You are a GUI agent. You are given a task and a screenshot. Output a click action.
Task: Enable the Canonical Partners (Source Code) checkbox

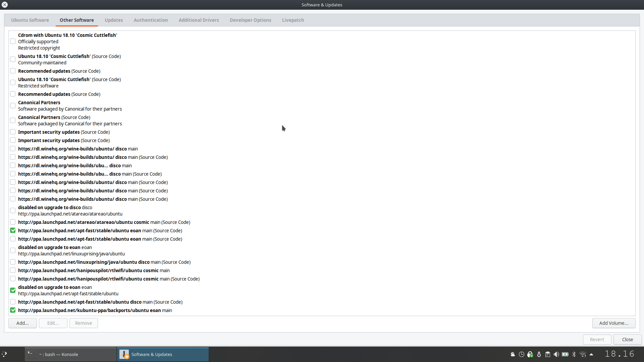13,120
